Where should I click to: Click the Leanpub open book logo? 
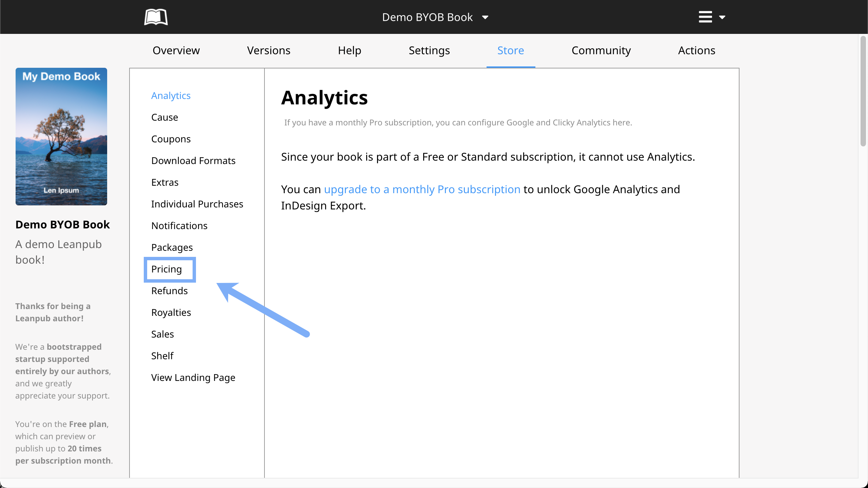pos(156,17)
